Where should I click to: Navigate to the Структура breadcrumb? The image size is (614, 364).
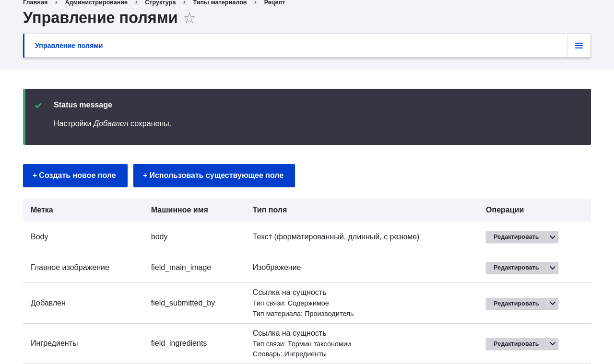point(160,3)
